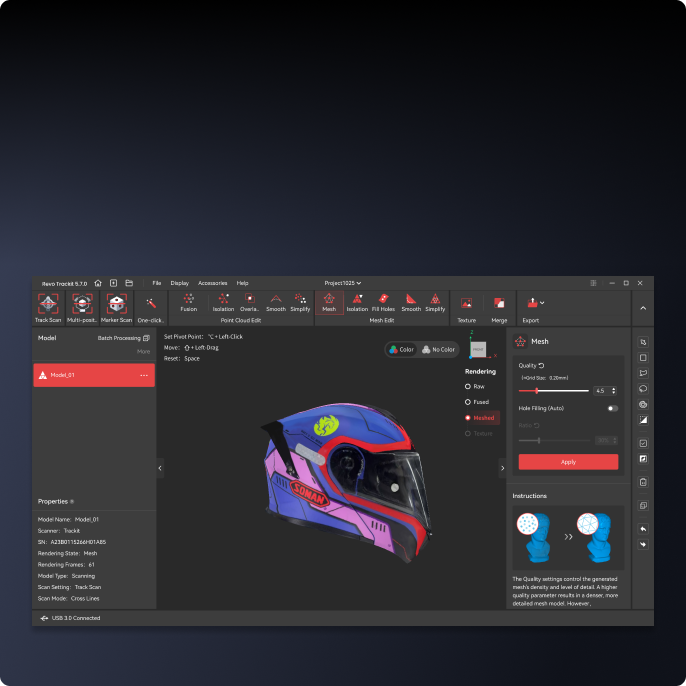The height and width of the screenshot is (686, 686).
Task: Select the Track Scan mode icon
Action: [x=48, y=303]
